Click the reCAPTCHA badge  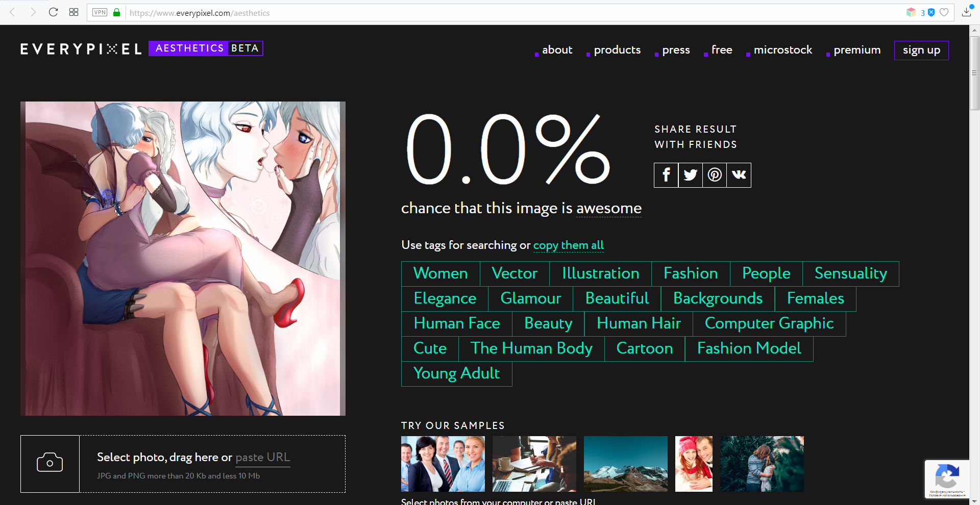pyautogui.click(x=947, y=479)
